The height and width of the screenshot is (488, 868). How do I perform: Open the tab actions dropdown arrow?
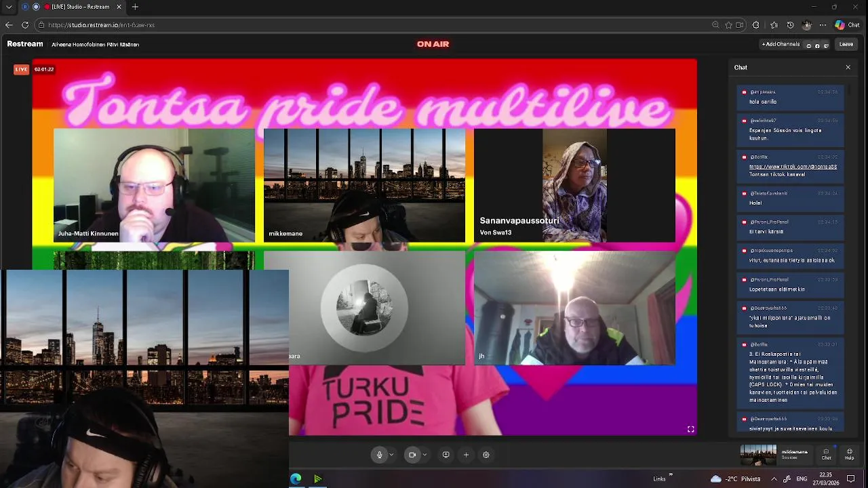(9, 7)
